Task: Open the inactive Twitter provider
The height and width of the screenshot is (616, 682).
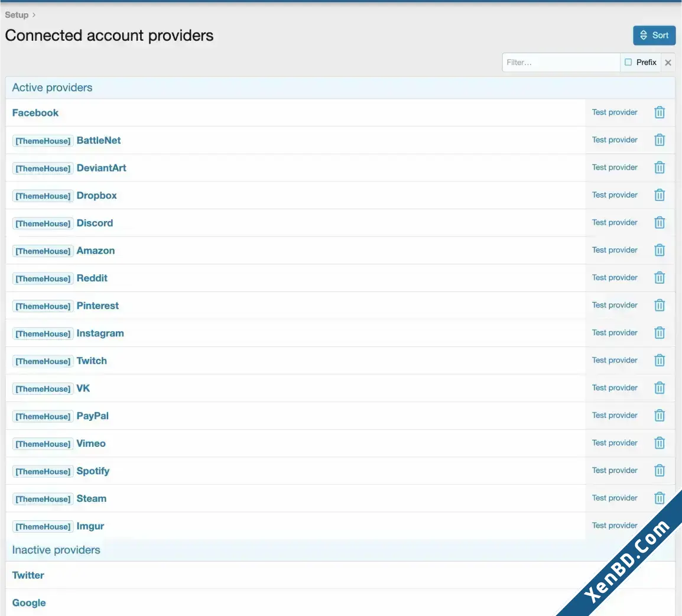Action: [28, 575]
